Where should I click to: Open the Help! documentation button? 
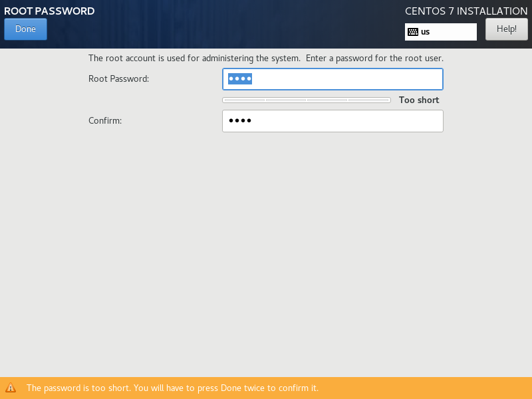tap(506, 29)
